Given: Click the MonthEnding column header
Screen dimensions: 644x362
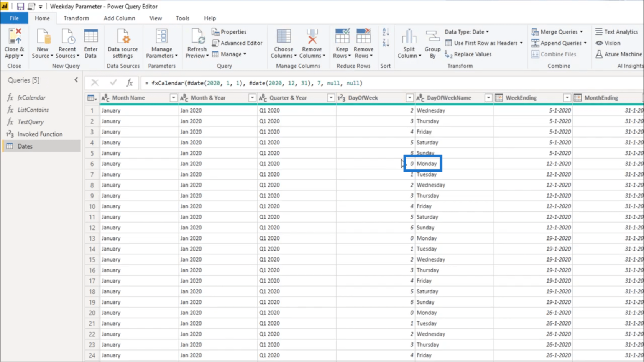Looking at the screenshot, I should click(x=601, y=98).
